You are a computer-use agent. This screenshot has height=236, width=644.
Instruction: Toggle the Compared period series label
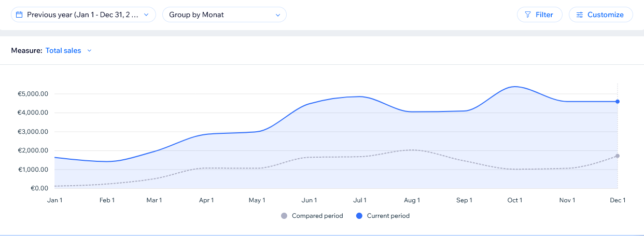(317, 216)
